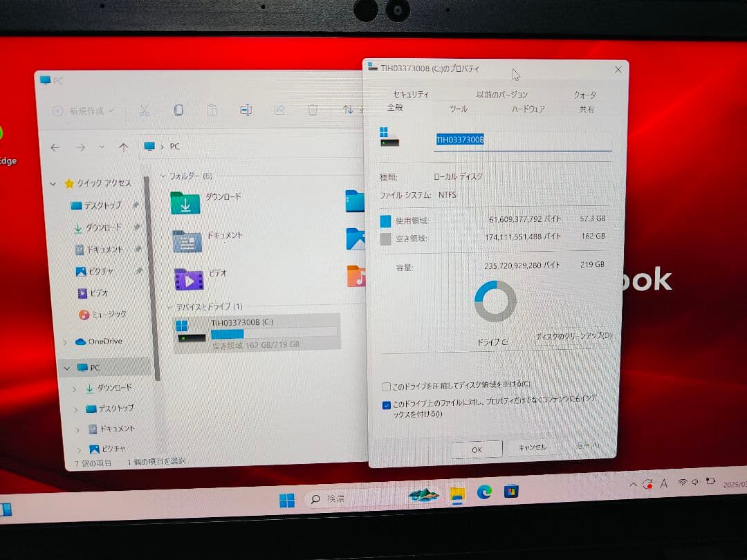Switch to the ツール tab
Viewport: 747px width, 560px height.
pyautogui.click(x=458, y=109)
